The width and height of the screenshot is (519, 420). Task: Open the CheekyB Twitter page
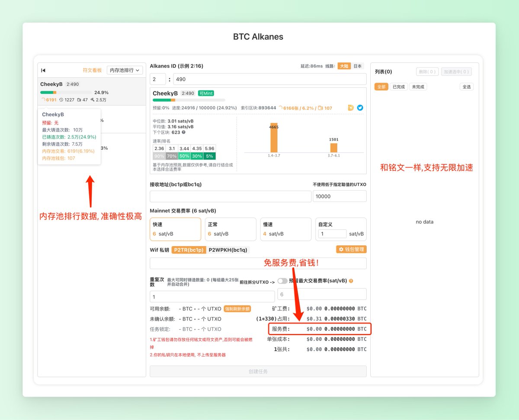360,108
